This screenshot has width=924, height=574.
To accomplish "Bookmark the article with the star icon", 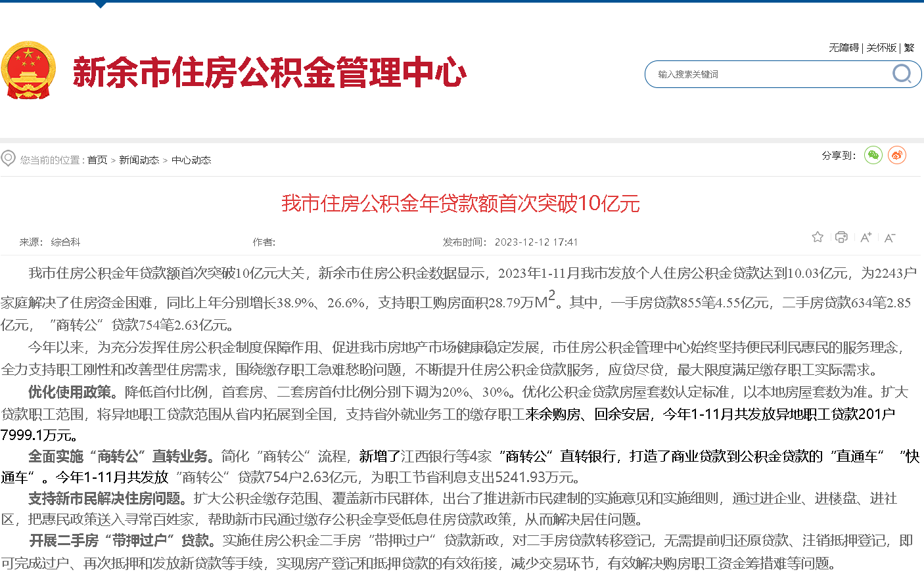I will pos(818,237).
